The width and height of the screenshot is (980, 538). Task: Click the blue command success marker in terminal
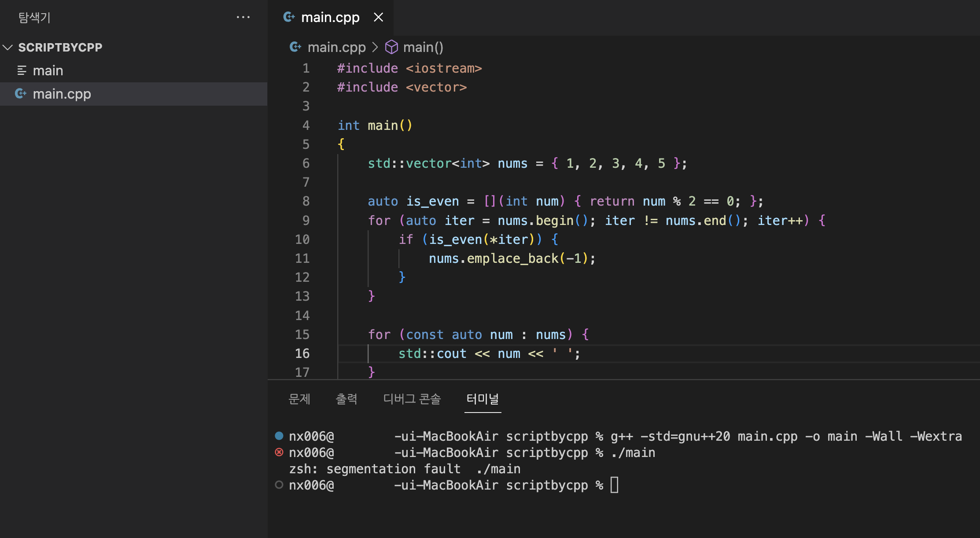pos(279,436)
